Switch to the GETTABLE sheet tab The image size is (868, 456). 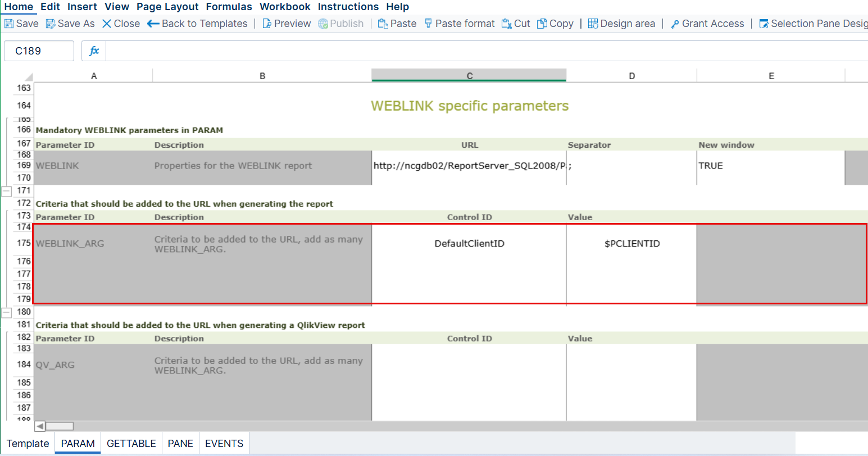131,443
